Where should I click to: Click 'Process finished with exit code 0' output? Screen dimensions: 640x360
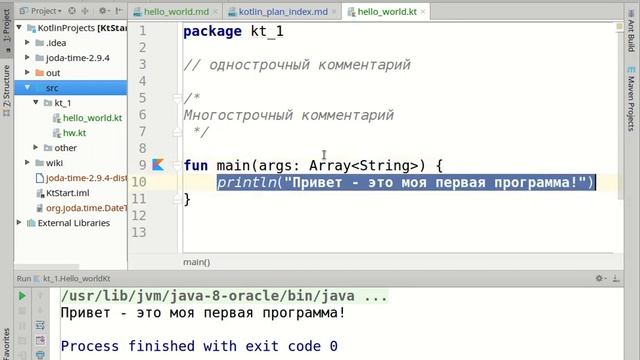199,346
